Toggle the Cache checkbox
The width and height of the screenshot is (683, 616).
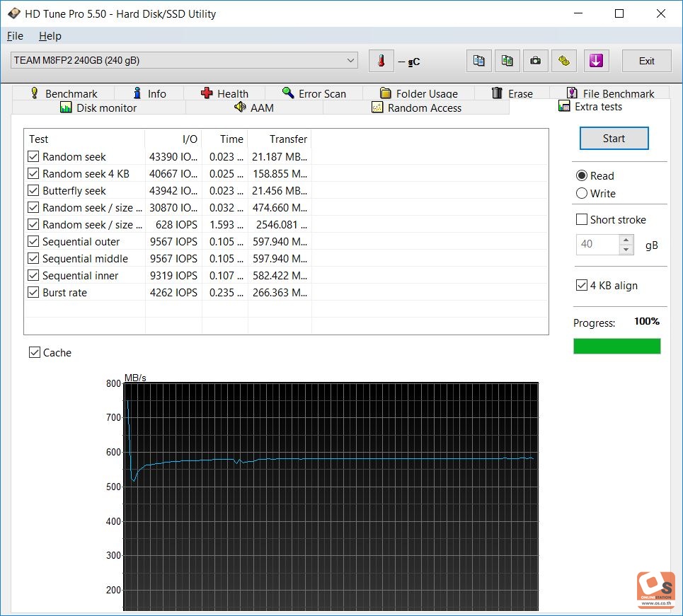(x=35, y=353)
